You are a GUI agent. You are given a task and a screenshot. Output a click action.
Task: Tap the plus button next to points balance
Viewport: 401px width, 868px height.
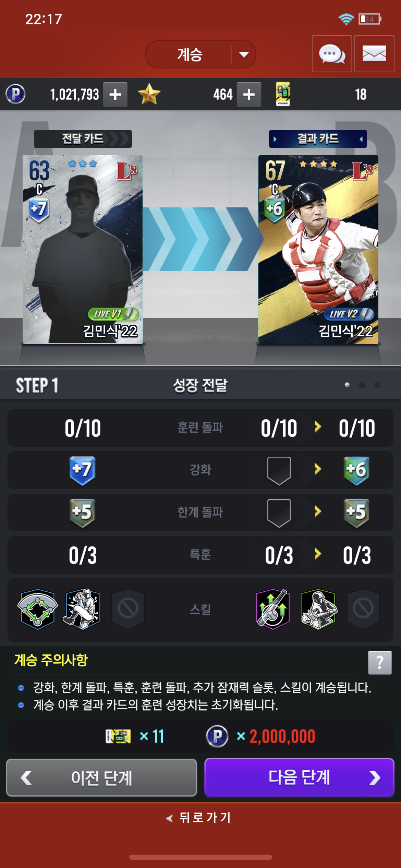pyautogui.click(x=116, y=94)
